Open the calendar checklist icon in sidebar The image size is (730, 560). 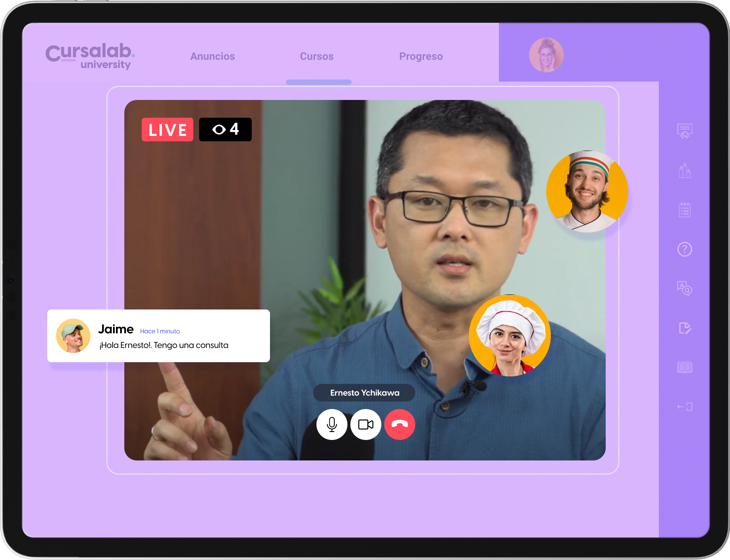(684, 210)
